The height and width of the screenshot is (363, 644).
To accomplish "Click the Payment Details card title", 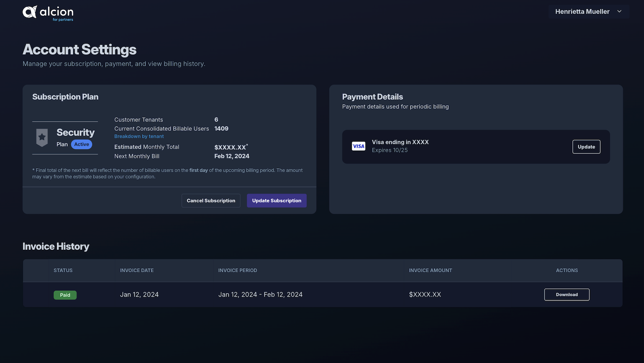I will pos(372,97).
